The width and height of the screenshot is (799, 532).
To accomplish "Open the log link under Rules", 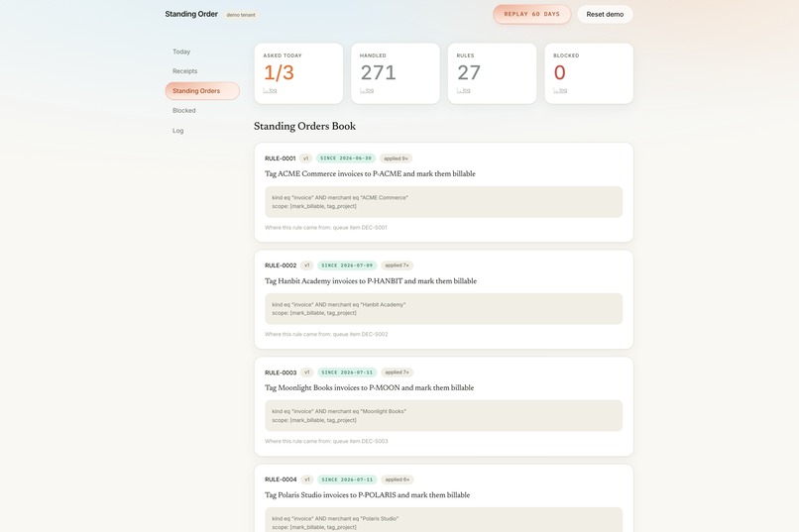I will [x=464, y=90].
